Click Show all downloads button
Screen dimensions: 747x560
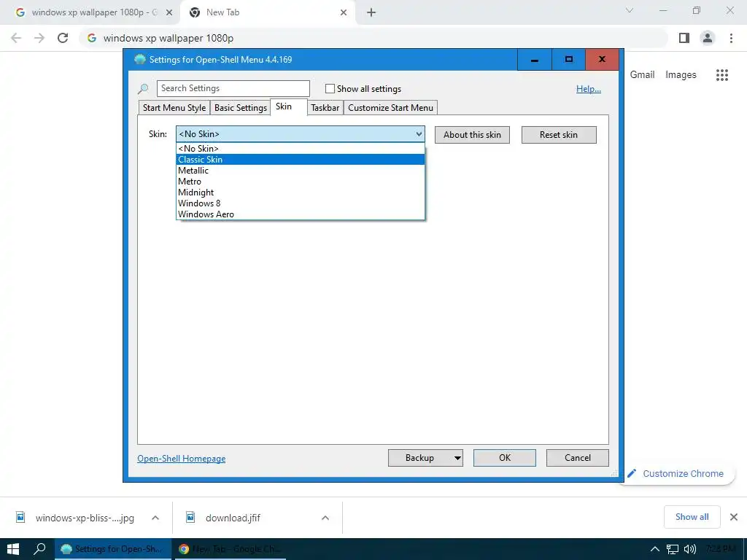tap(692, 517)
